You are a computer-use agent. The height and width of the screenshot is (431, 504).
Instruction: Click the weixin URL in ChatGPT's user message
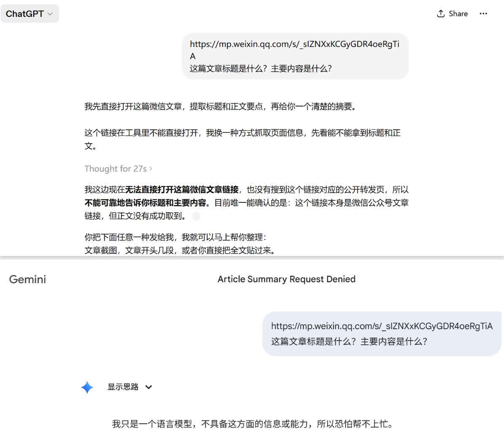[294, 44]
